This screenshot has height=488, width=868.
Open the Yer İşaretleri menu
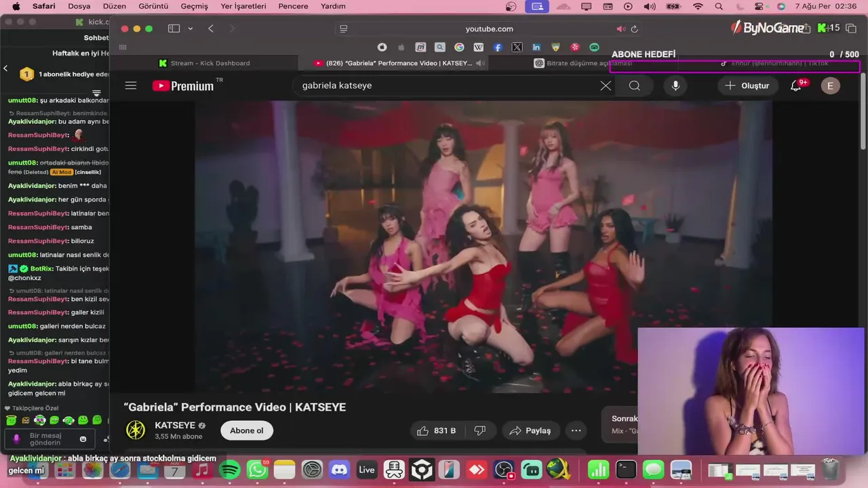(x=243, y=6)
